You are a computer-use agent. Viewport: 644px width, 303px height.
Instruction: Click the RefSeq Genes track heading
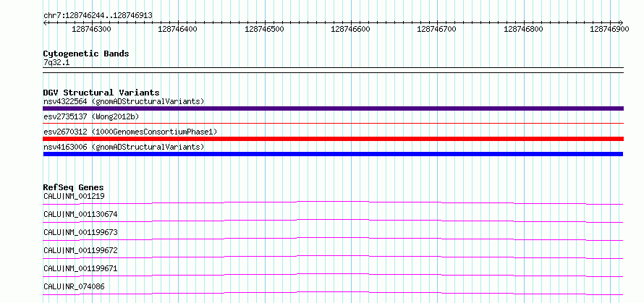[x=73, y=187]
